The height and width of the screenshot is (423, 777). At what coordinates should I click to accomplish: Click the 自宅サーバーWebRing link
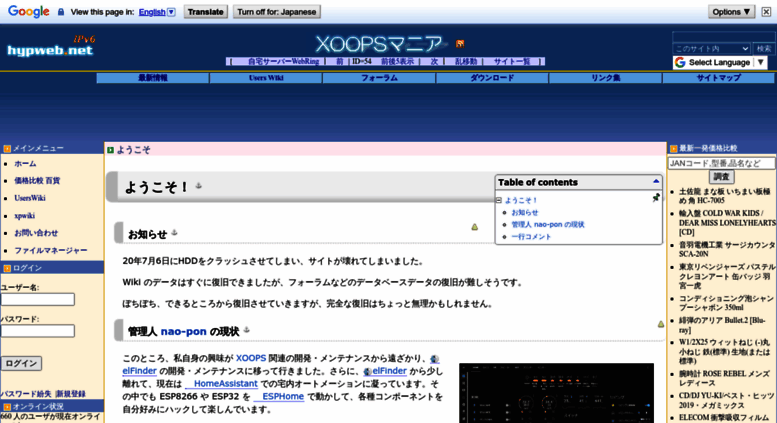coord(283,61)
